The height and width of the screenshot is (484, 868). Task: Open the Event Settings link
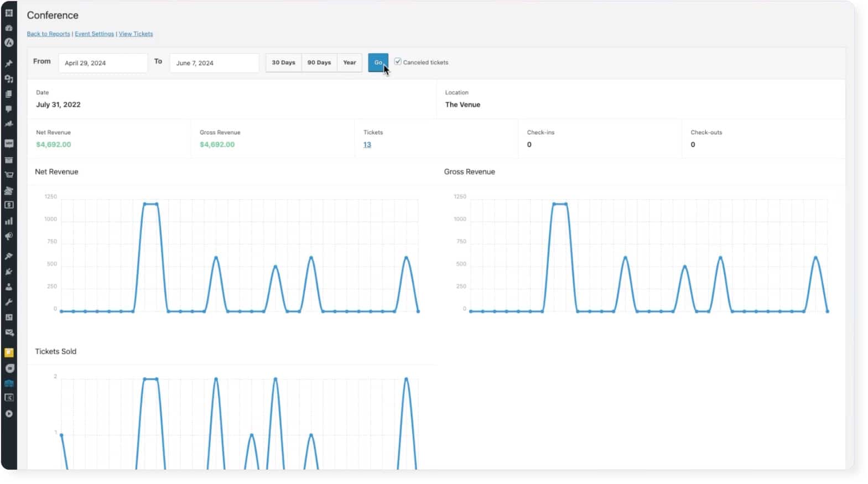tap(94, 34)
